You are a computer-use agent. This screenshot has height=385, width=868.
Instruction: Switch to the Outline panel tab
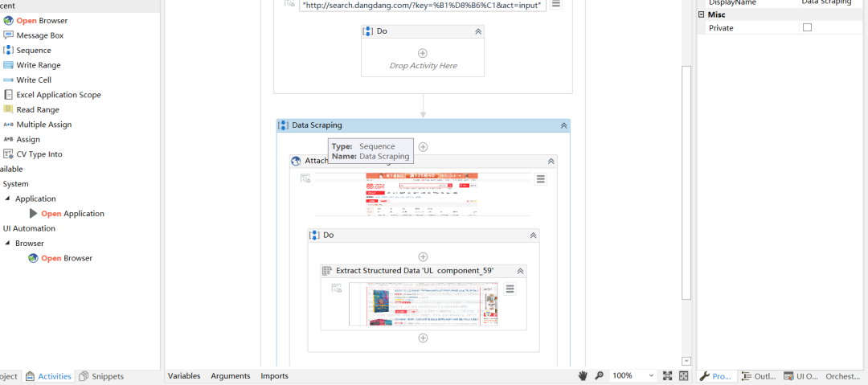759,376
